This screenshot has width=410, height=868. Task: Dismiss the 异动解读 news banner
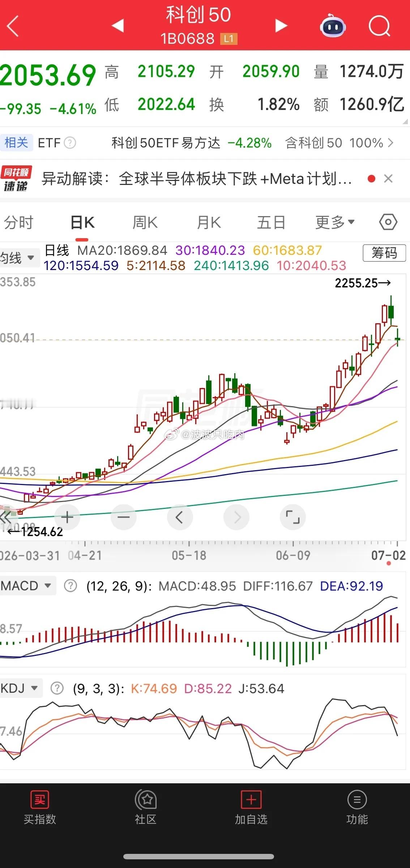pyautogui.click(x=388, y=179)
